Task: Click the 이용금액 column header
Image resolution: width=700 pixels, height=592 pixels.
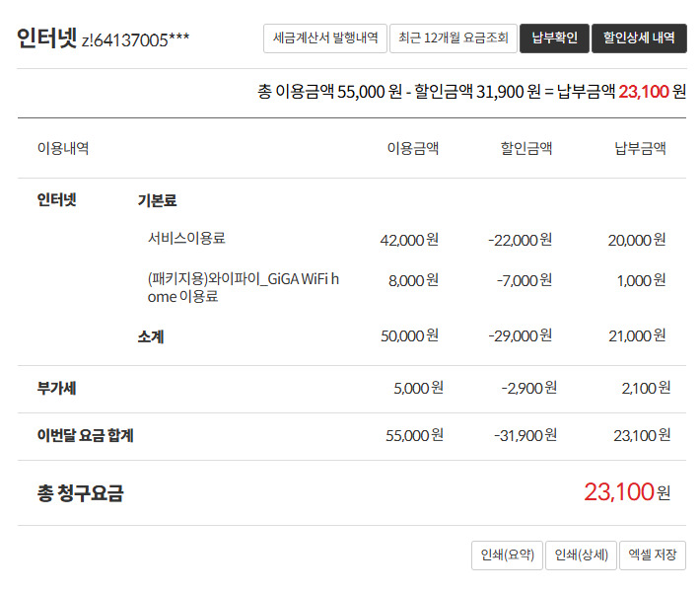Action: tap(413, 148)
